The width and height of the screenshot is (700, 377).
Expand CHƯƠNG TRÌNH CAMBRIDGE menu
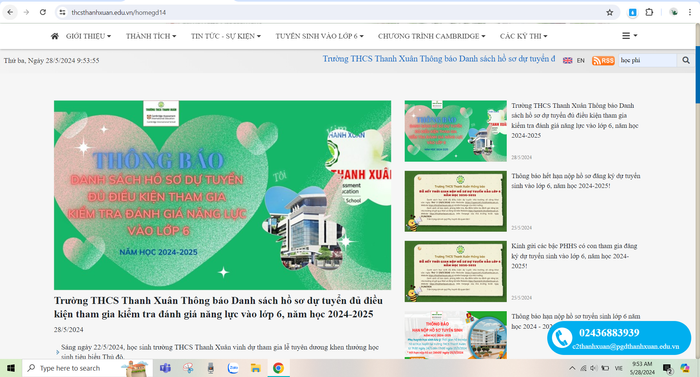(431, 36)
